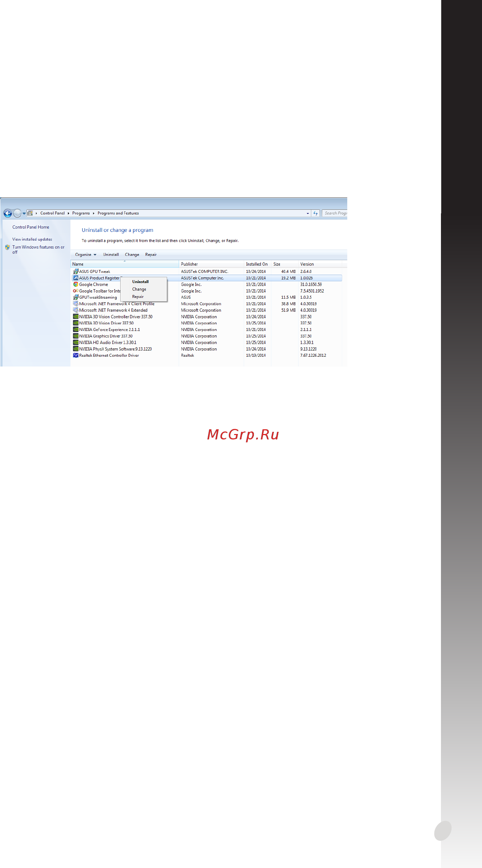Click the Control Panel icon in address bar
Viewport: 482px width, 868px height.
coord(31,213)
